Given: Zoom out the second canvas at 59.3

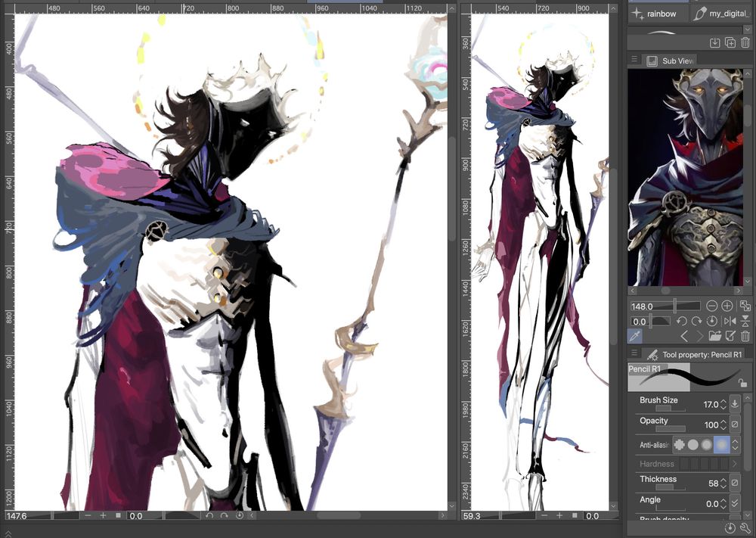Looking at the screenshot, I should [x=544, y=516].
